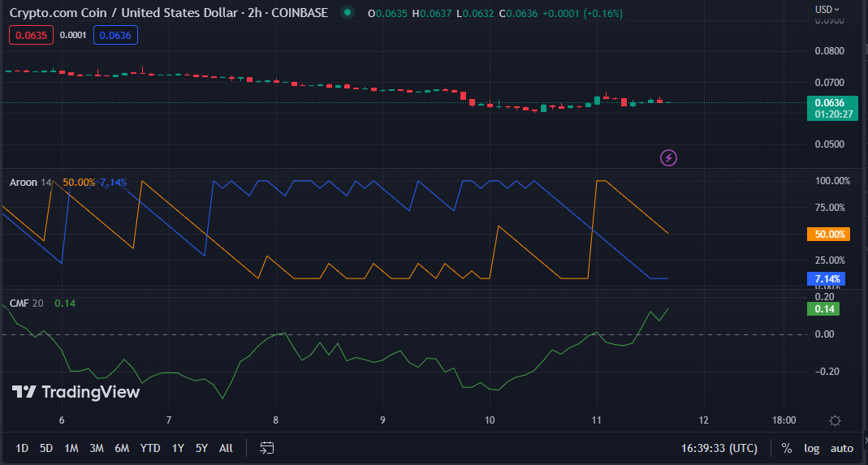Click the Aroon axis label 75.00%

831,208
